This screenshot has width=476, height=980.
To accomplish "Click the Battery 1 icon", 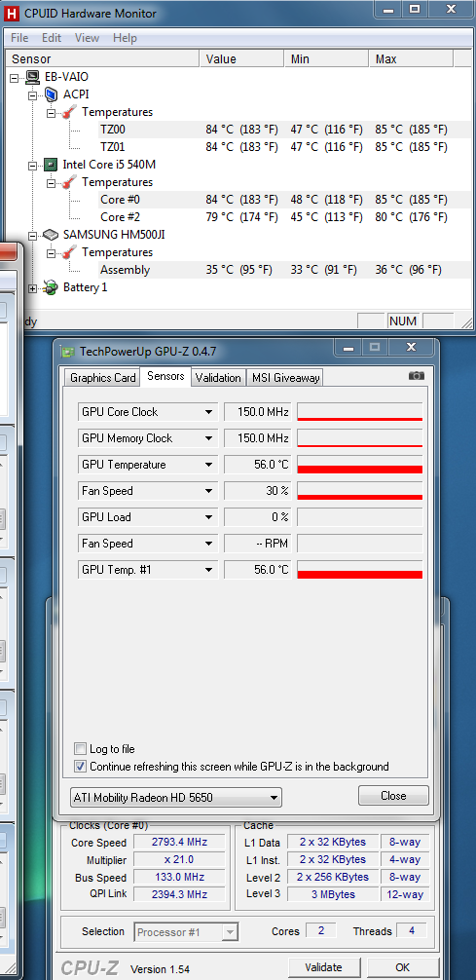I will click(52, 287).
